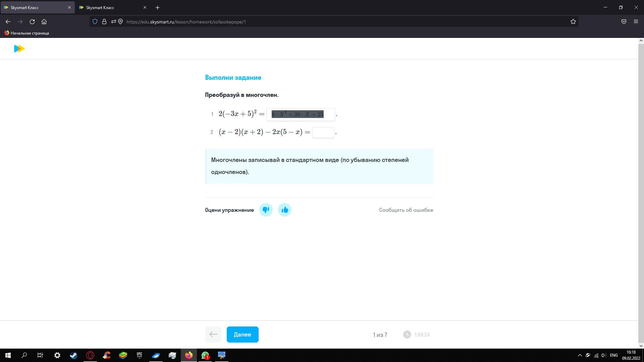The image size is (644, 362).
Task: Open the Firefox home page icon
Action: [x=44, y=22]
